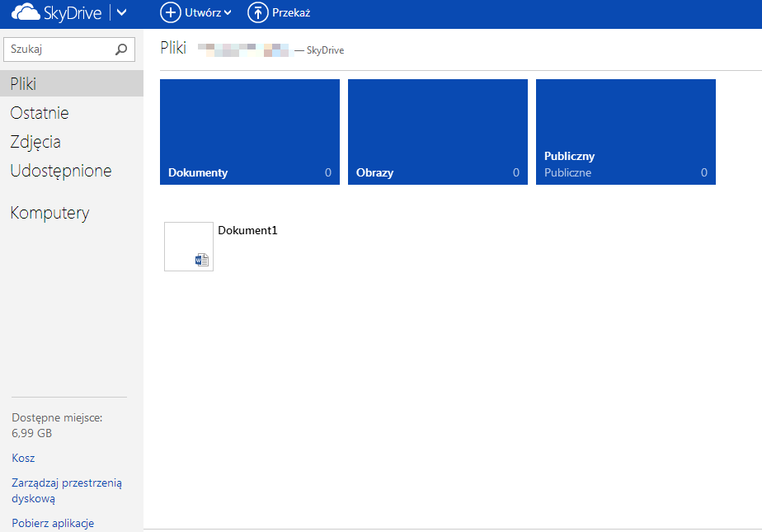Image resolution: width=762 pixels, height=532 pixels.
Task: Go to Zdjęcia in the sidebar
Action: coord(35,142)
